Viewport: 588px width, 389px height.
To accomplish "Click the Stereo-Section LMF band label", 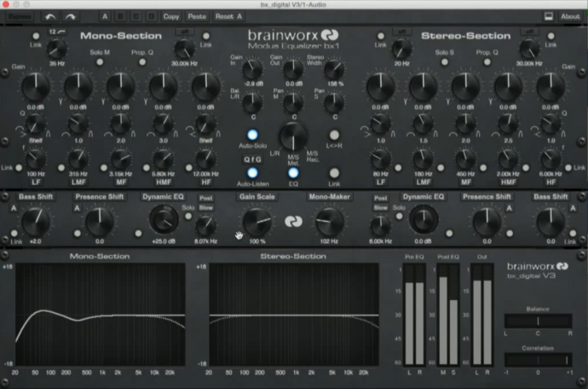I will click(424, 182).
